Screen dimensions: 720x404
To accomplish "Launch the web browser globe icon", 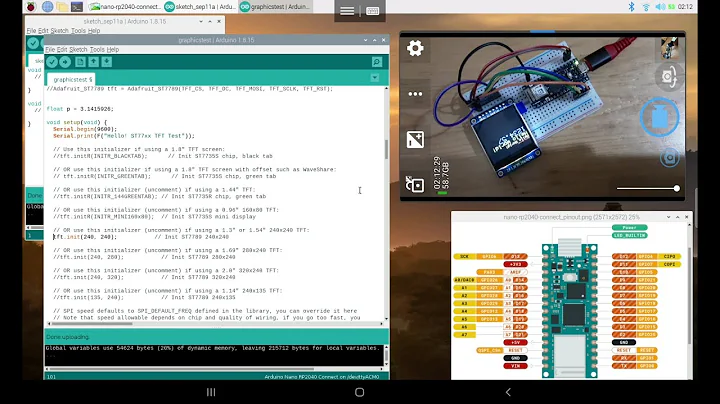I will [47, 6].
